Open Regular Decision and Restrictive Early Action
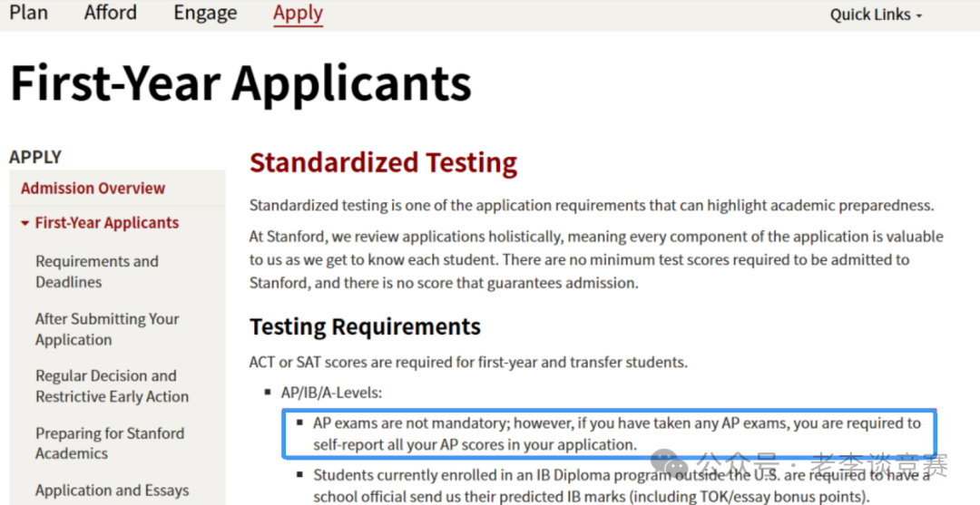The height and width of the screenshot is (505, 980). point(112,386)
